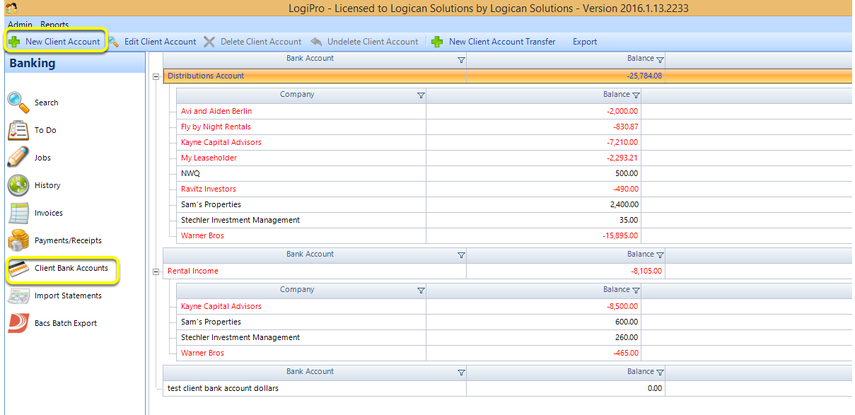Open Balance filter above test client account
The height and width of the screenshot is (415, 855).
[x=660, y=372]
